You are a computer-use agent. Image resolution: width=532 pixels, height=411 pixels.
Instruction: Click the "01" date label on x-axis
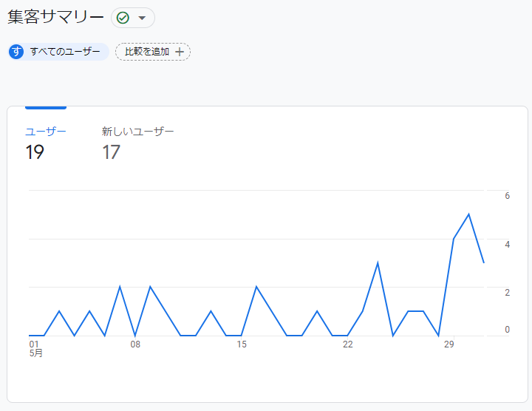[34, 344]
